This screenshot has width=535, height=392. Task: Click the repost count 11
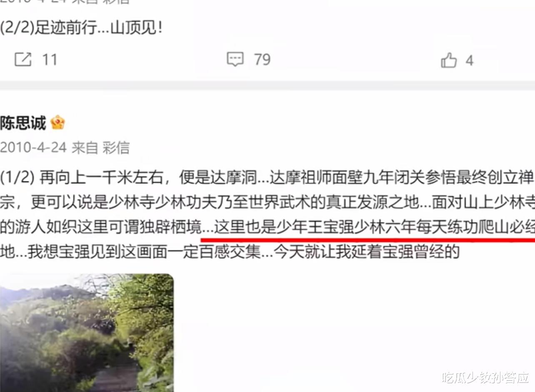(50, 60)
